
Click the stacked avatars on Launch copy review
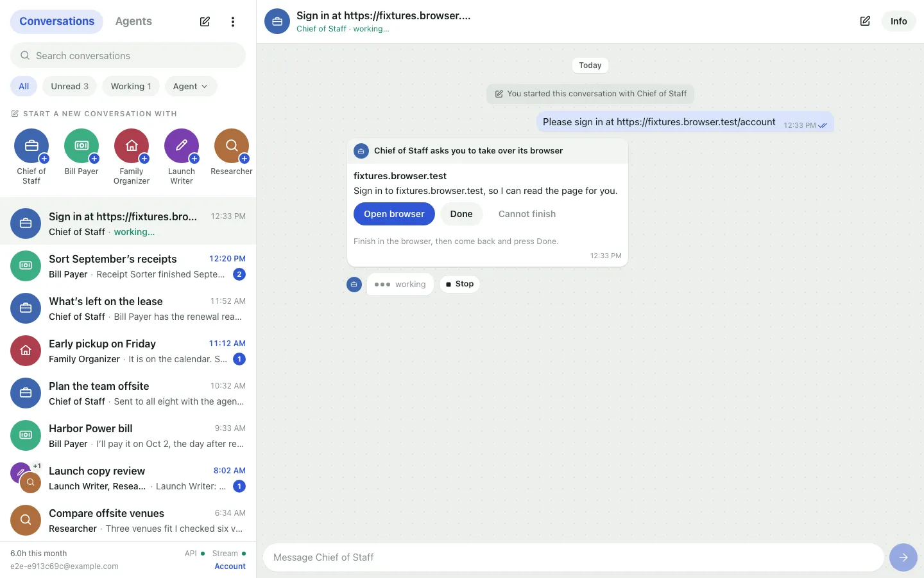pyautogui.click(x=26, y=478)
